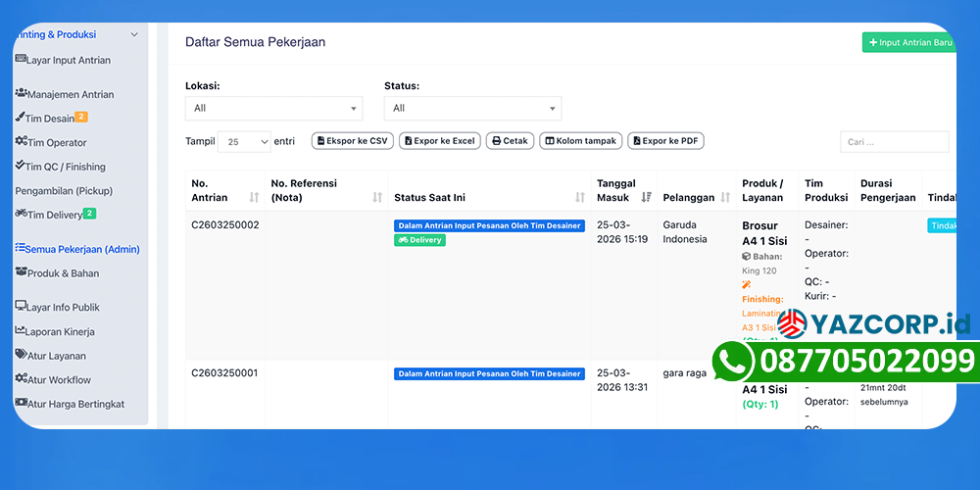The width and height of the screenshot is (980, 490).
Task: Sort by Status Saat Ini column
Action: click(489, 191)
